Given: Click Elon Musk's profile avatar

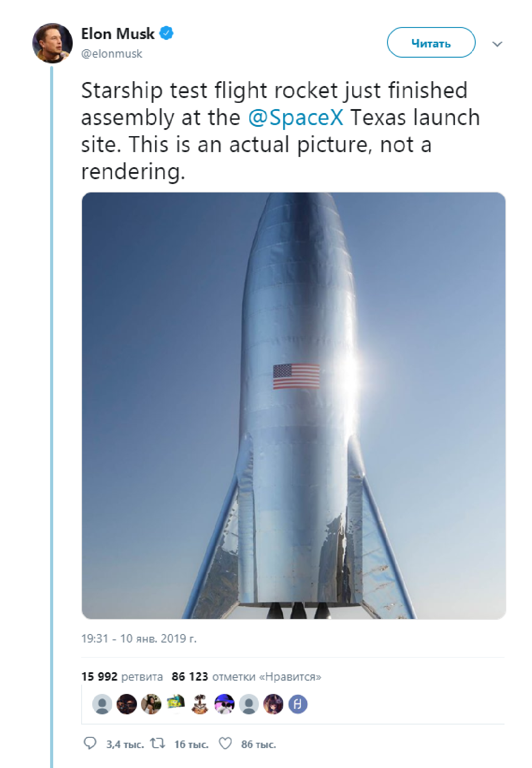Looking at the screenshot, I should (52, 43).
